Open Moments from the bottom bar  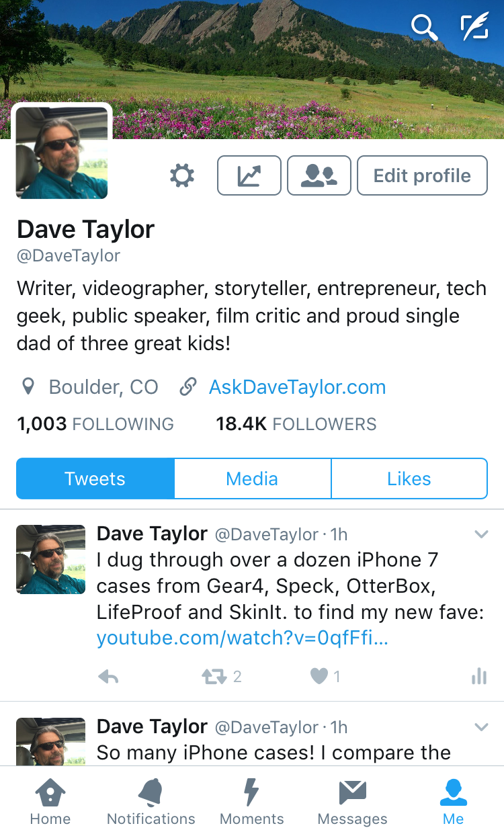coord(252,801)
